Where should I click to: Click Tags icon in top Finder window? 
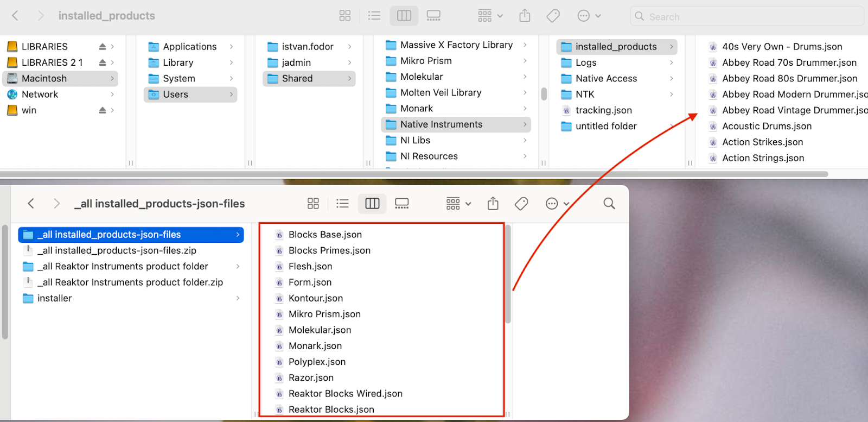[553, 16]
